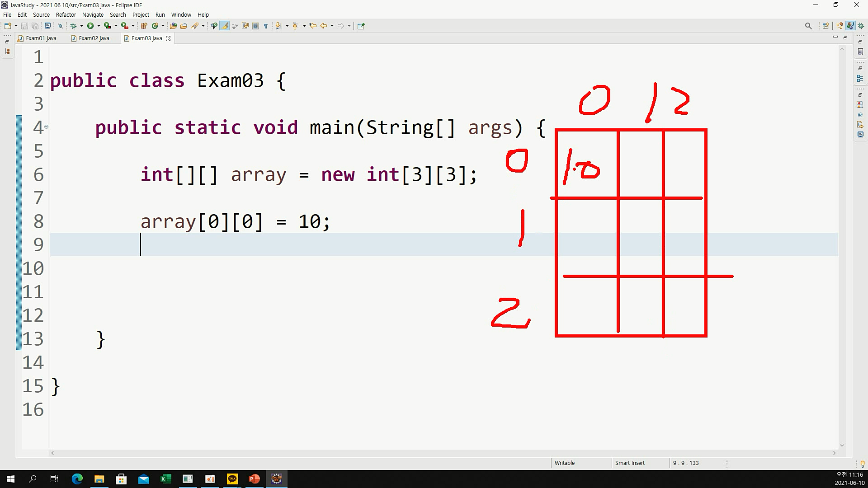Image resolution: width=868 pixels, height=488 pixels.
Task: Click the Debug bug icon in toolbar
Action: tap(73, 26)
